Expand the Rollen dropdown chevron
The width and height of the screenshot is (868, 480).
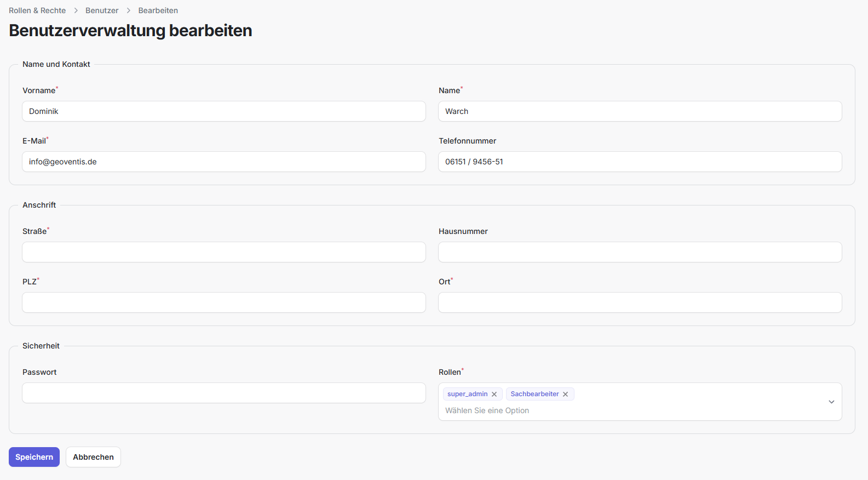(x=831, y=402)
